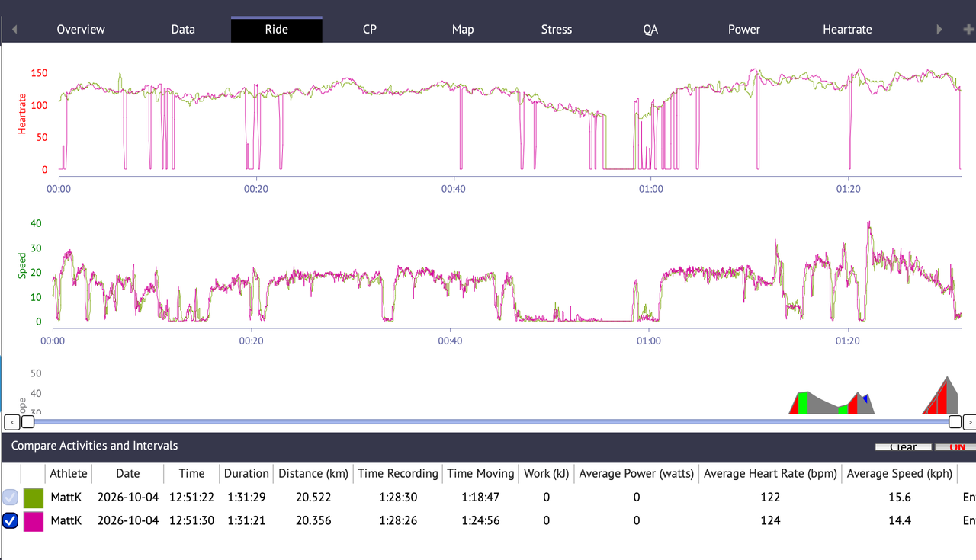
Task: Click the Distance (km) column header
Action: [x=313, y=473]
